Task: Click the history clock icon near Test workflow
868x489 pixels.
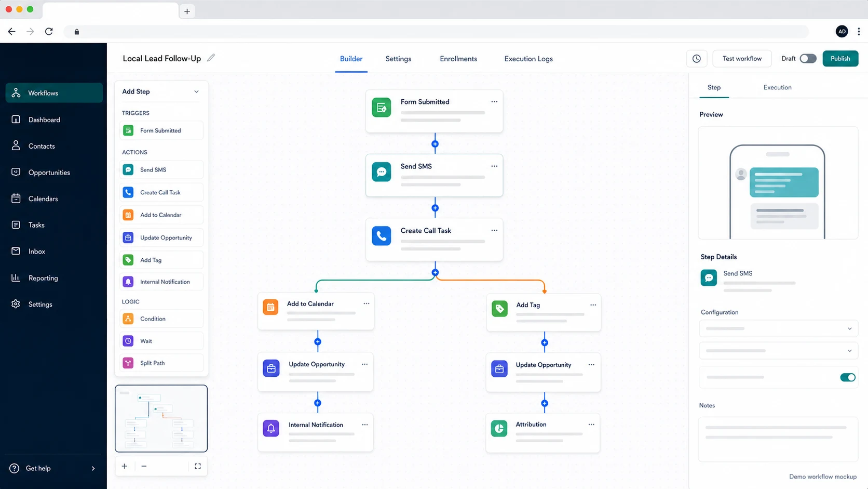Action: (x=696, y=59)
